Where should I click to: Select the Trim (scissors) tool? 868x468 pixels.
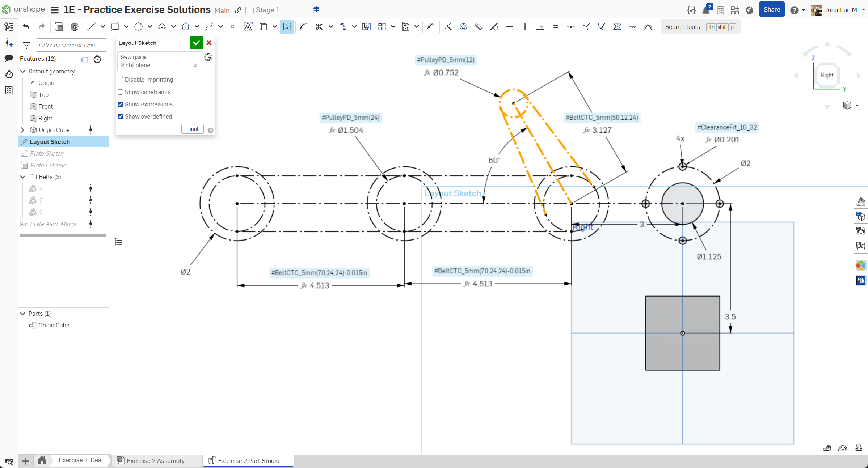[319, 27]
